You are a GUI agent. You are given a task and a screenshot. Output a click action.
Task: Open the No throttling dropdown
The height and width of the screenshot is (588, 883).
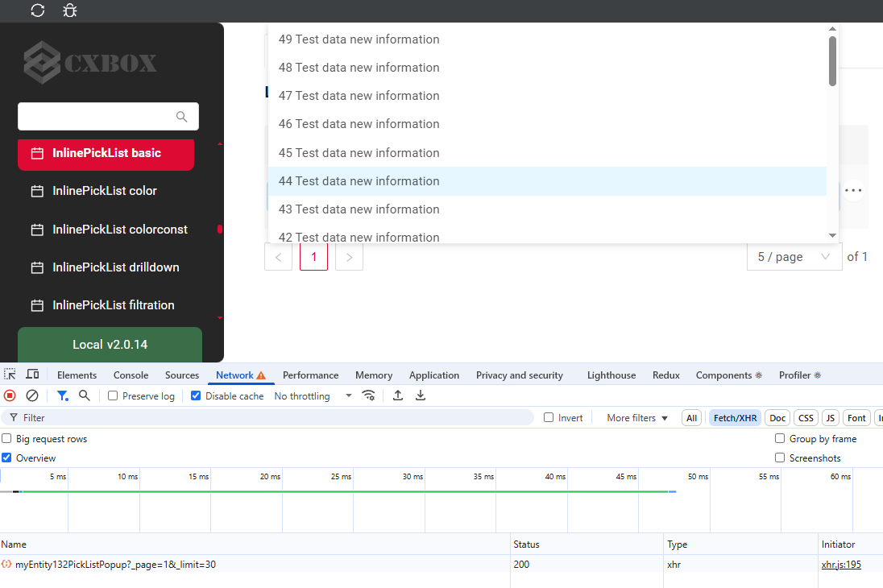[313, 396]
